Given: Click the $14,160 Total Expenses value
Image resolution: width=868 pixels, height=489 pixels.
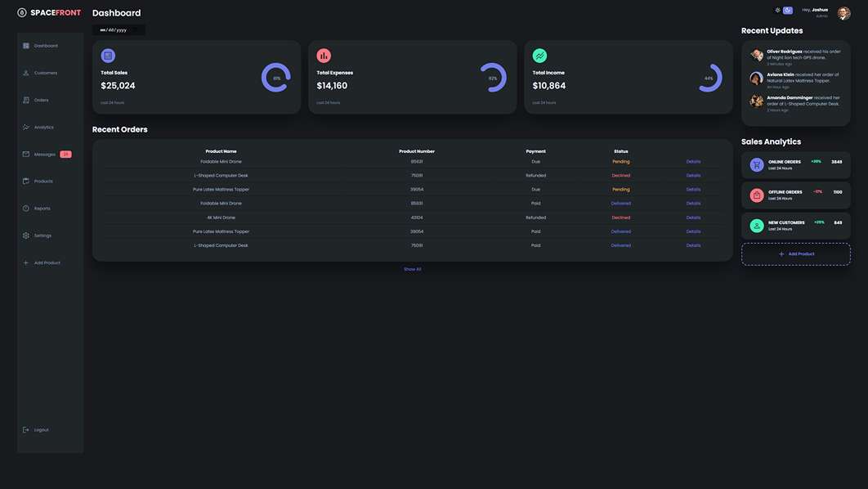Looking at the screenshot, I should click(332, 86).
